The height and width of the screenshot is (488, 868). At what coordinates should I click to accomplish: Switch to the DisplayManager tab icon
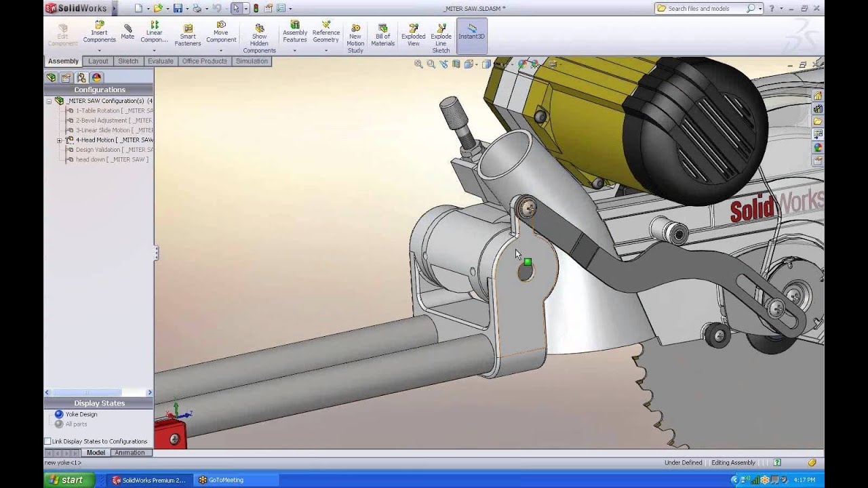(x=96, y=78)
